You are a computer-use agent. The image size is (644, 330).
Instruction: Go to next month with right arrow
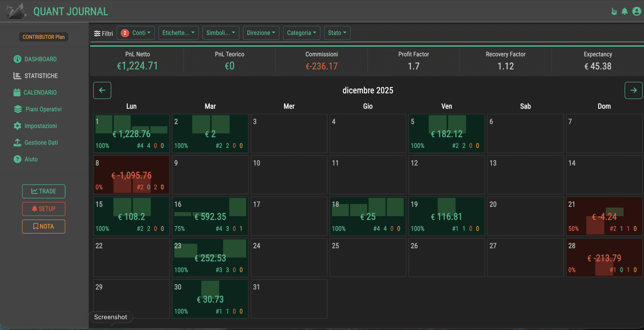click(633, 90)
